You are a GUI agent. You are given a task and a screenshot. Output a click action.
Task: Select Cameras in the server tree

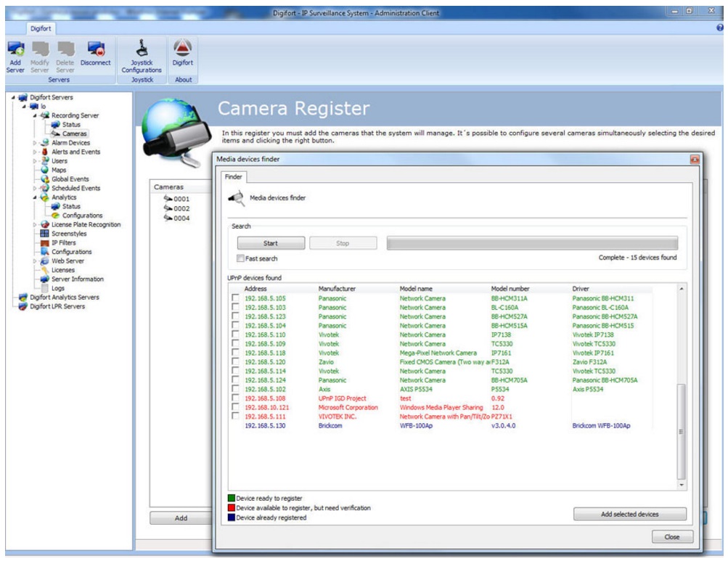(74, 134)
